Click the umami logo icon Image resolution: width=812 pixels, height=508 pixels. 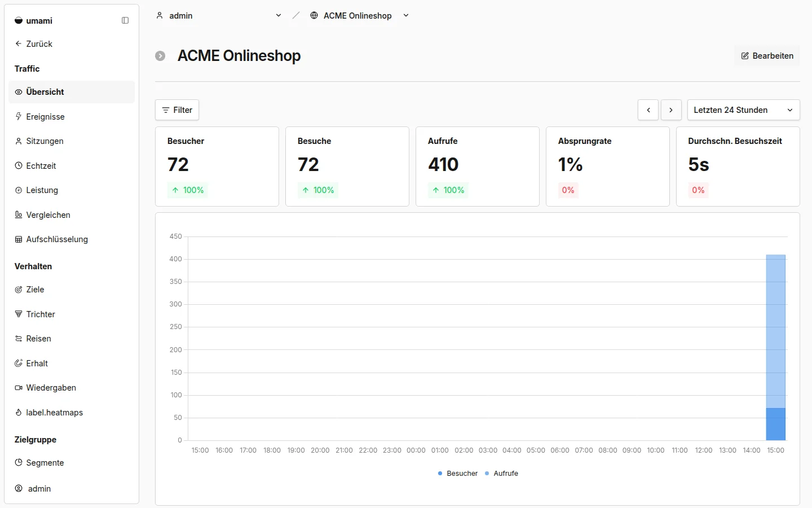19,20
